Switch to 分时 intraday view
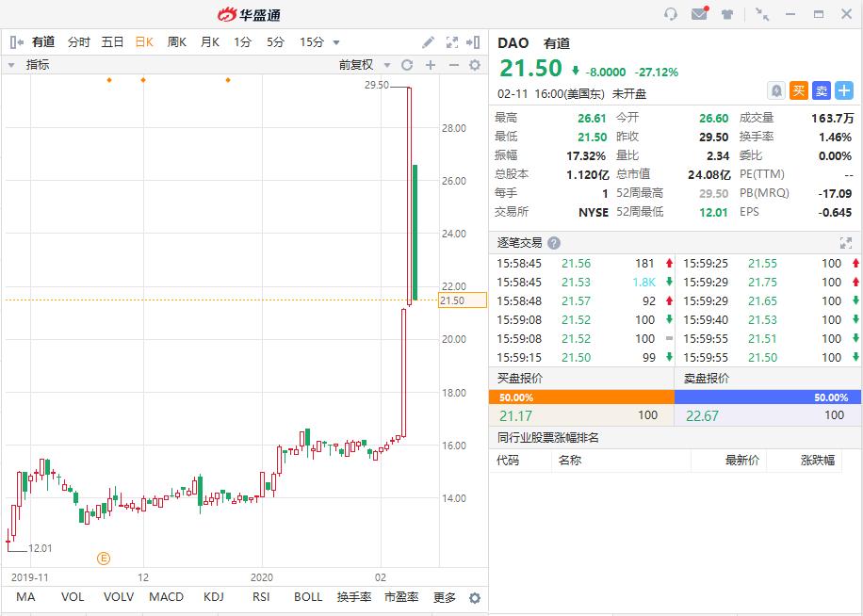Viewport: 863px width, 616px height. click(x=79, y=41)
